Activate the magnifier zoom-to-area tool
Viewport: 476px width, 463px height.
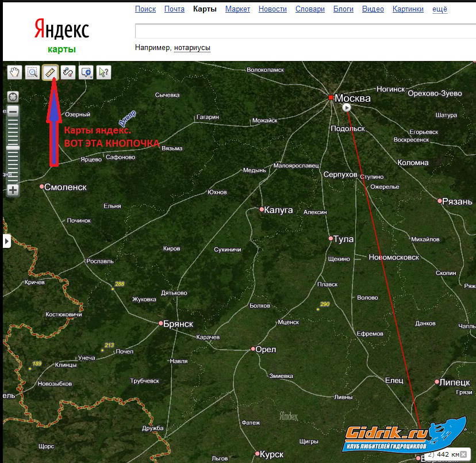32,72
